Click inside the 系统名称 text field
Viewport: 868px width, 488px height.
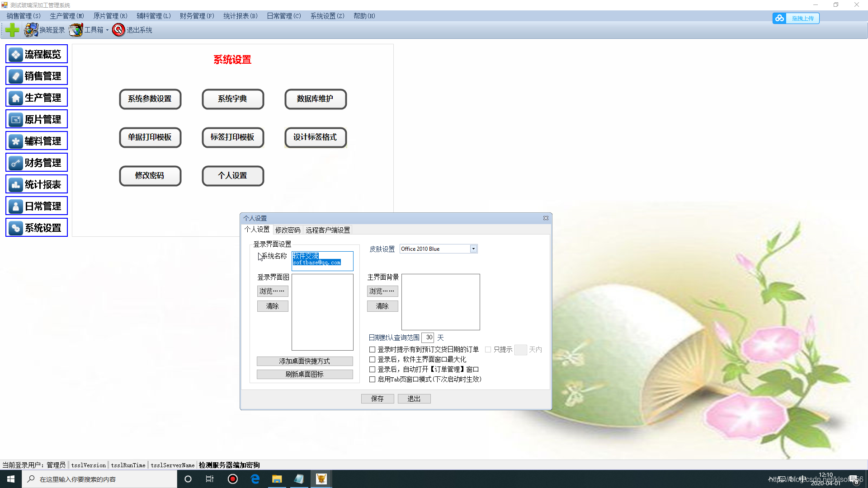322,261
